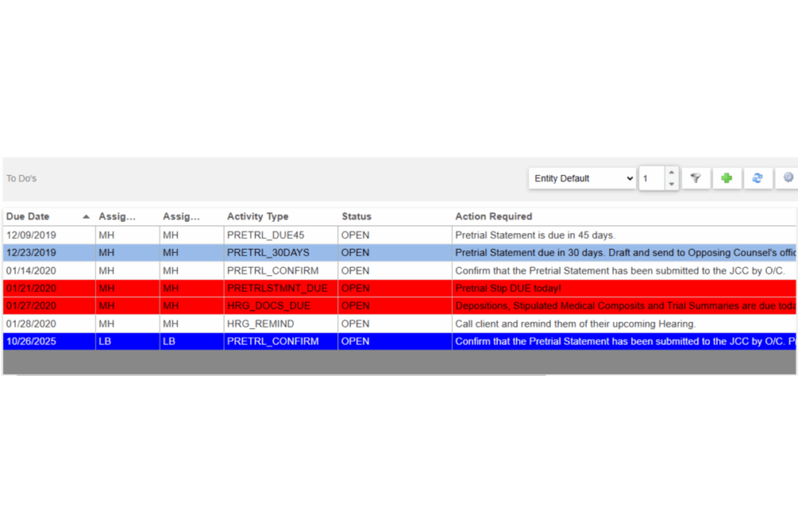Click the PRETRL_DUE45 activity type
Image resolution: width=798 pixels, height=532 pixels.
[x=266, y=235]
